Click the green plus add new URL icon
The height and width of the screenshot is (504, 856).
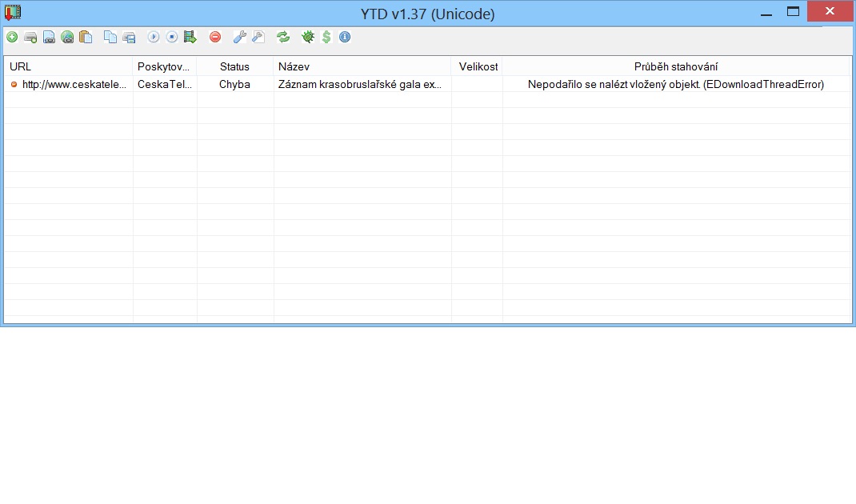[12, 37]
